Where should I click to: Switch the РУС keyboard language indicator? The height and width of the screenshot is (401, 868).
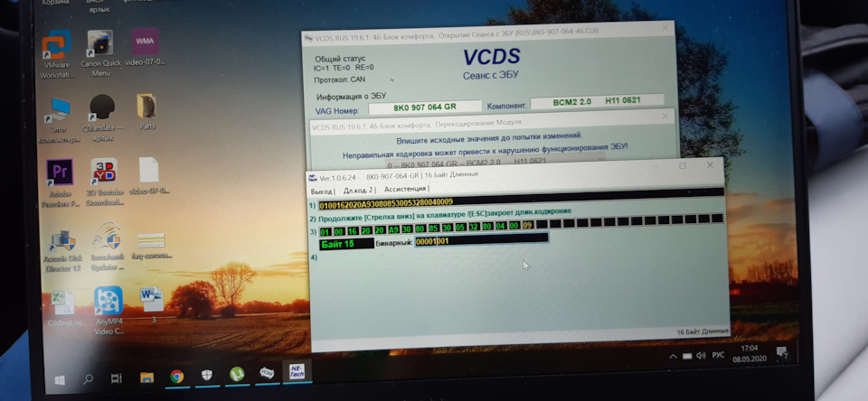point(718,355)
